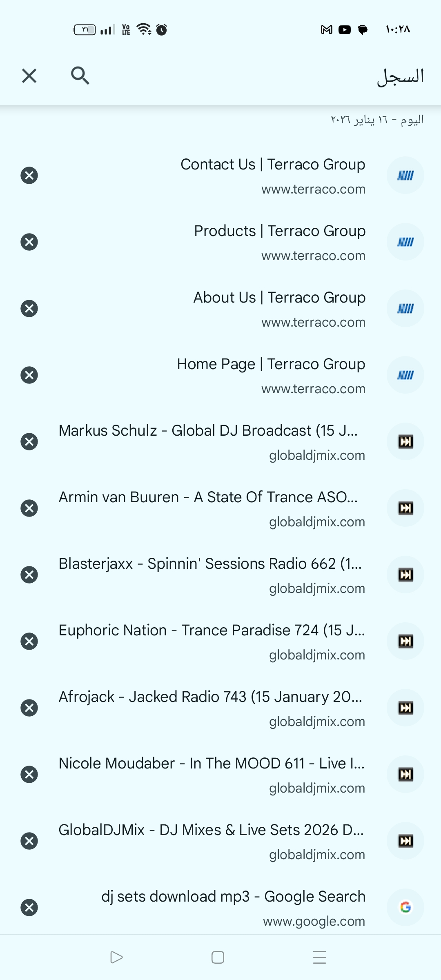The image size is (441, 980).
Task: Remove Nicole Moudaber In The MOOD entry
Action: 29,775
